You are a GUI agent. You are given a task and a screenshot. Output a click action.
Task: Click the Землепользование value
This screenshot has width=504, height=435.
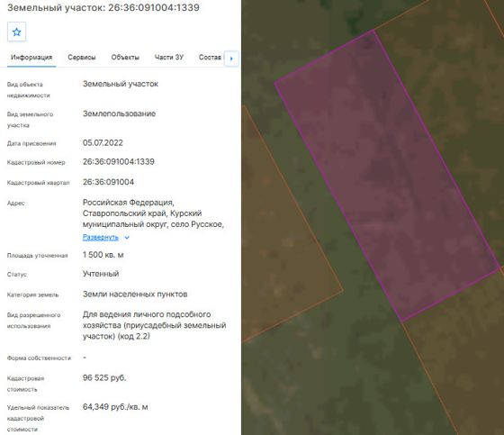(x=119, y=113)
